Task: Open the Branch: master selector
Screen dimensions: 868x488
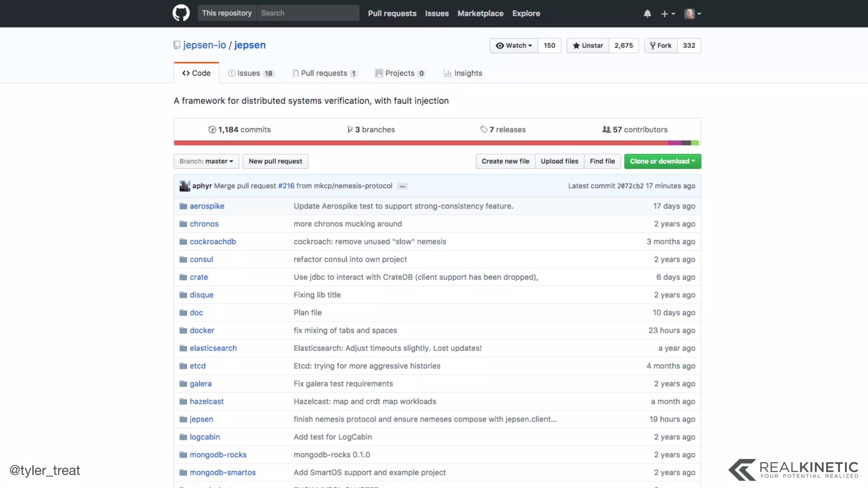Action: tap(206, 161)
